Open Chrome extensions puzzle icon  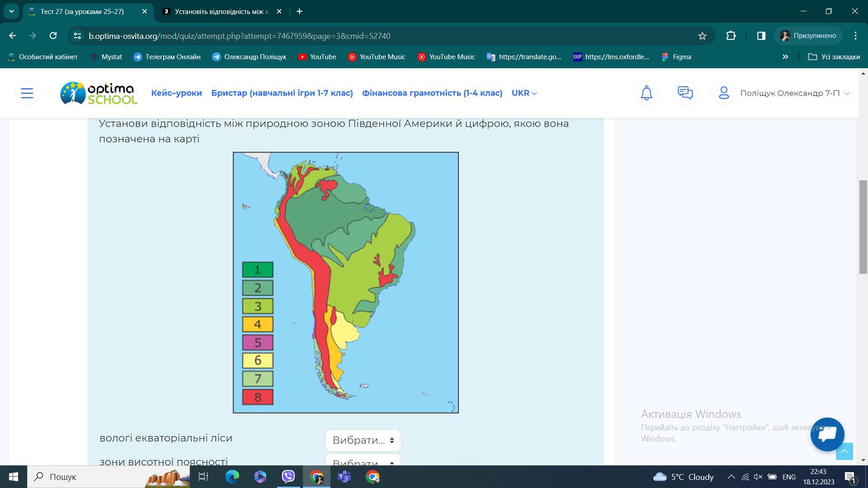(x=731, y=36)
